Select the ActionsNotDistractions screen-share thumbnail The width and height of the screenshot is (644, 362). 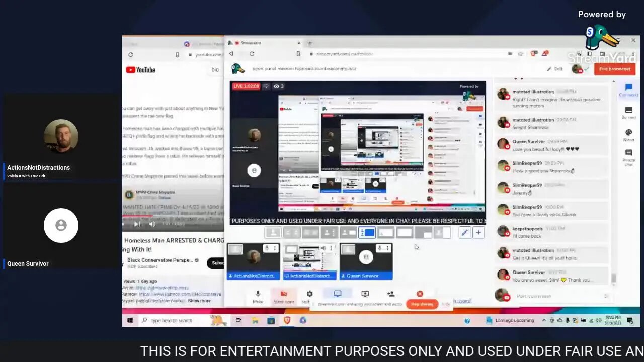point(310,261)
